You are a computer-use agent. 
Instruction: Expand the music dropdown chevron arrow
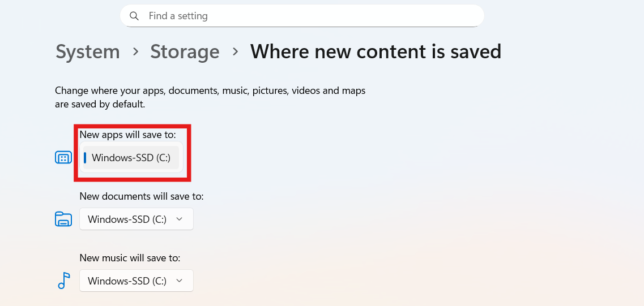click(180, 281)
